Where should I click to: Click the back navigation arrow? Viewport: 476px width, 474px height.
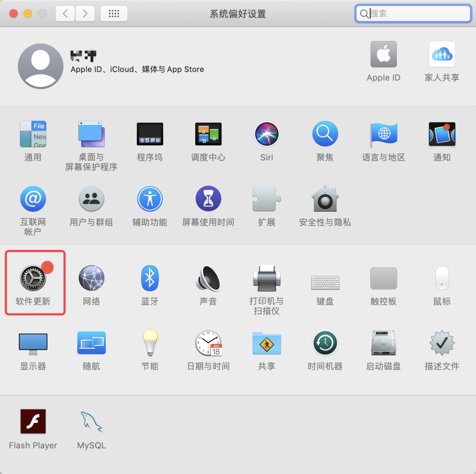[x=65, y=14]
